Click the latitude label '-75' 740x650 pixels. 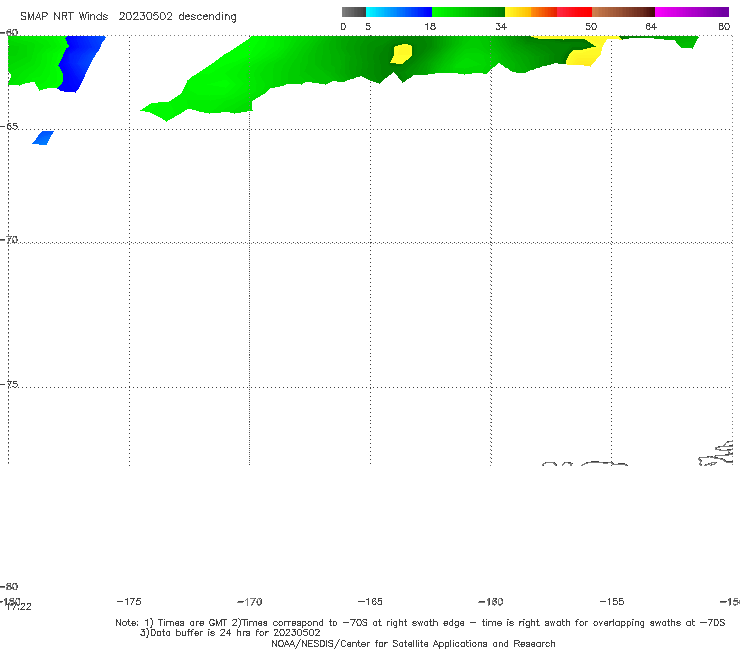(9, 384)
